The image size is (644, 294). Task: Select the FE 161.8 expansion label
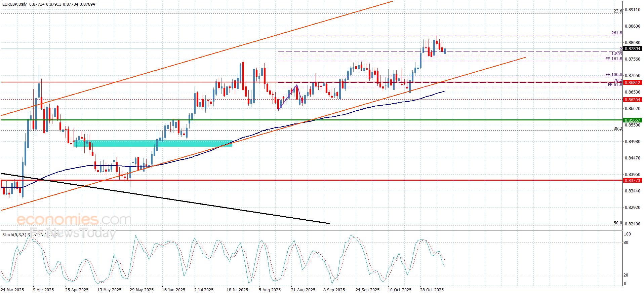tap(614, 59)
